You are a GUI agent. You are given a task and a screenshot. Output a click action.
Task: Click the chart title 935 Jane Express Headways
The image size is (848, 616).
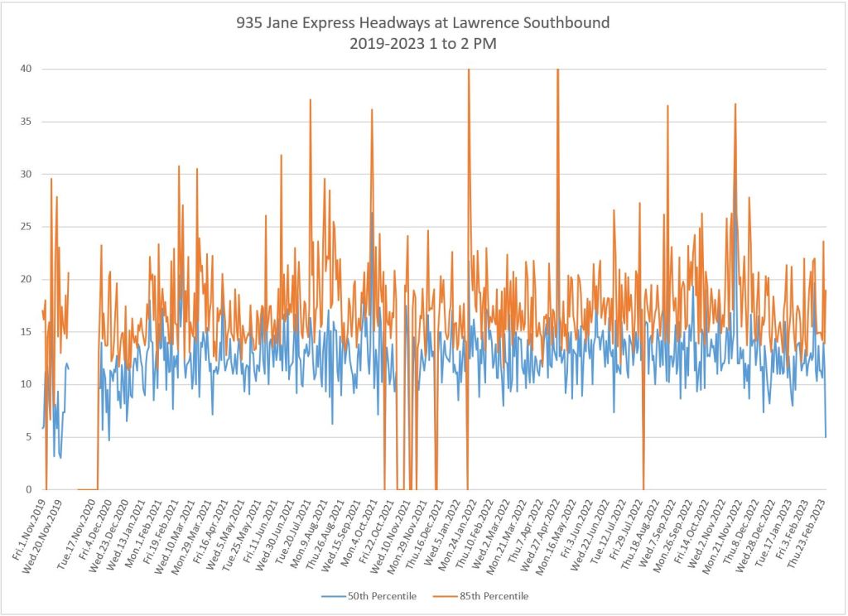423,22
